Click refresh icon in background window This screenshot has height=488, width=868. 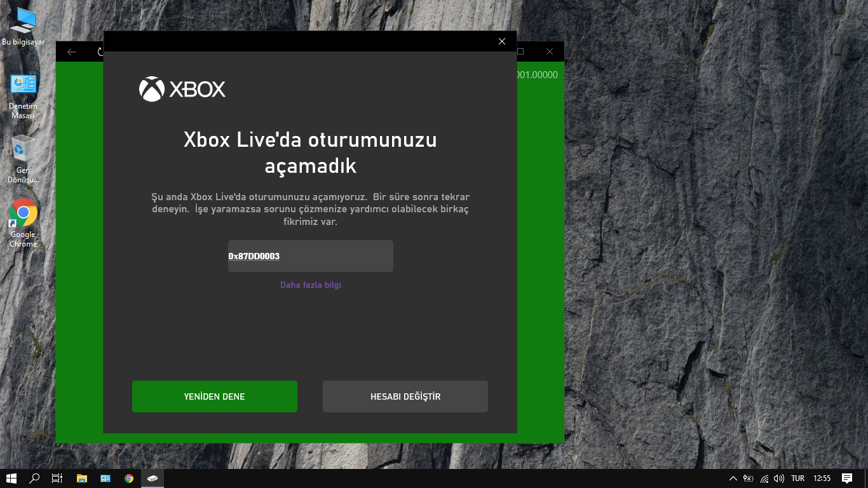(x=100, y=52)
